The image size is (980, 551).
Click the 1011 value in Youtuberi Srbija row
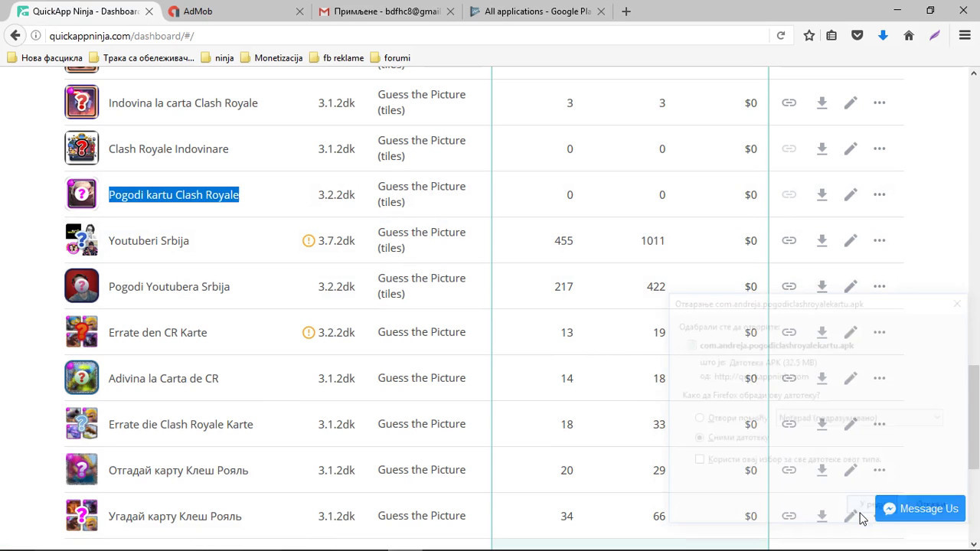pyautogui.click(x=653, y=240)
